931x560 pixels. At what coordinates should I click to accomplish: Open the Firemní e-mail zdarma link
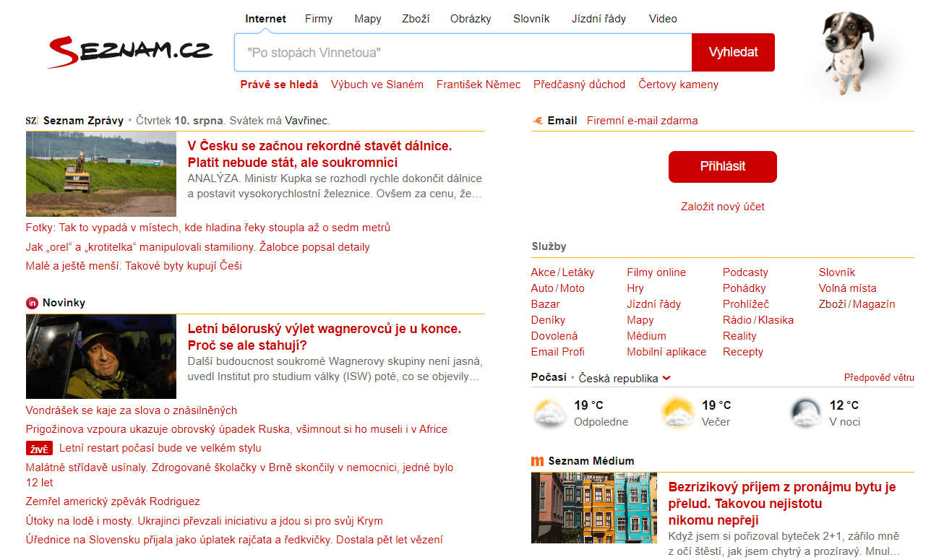(x=642, y=121)
